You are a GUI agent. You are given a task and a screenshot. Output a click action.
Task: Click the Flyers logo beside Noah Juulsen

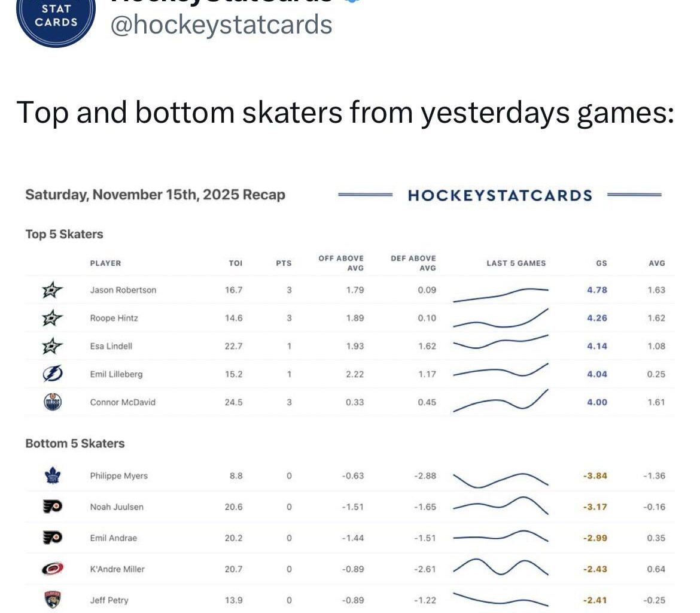click(53, 507)
